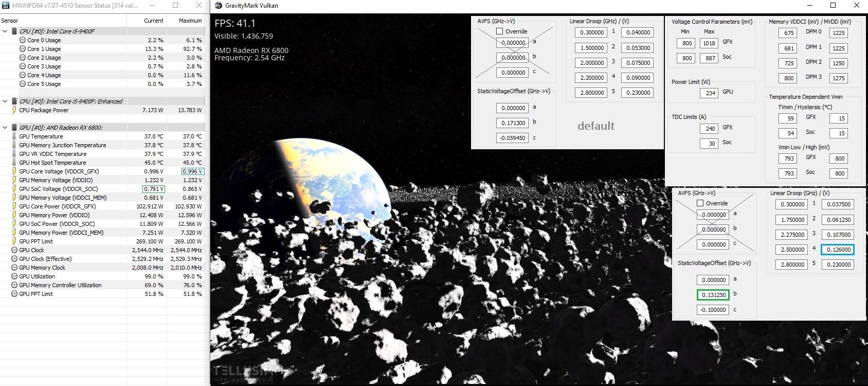This screenshot has width=868, height=386.
Task: Click the CPU Package Power lightning icon
Action: coord(14,110)
